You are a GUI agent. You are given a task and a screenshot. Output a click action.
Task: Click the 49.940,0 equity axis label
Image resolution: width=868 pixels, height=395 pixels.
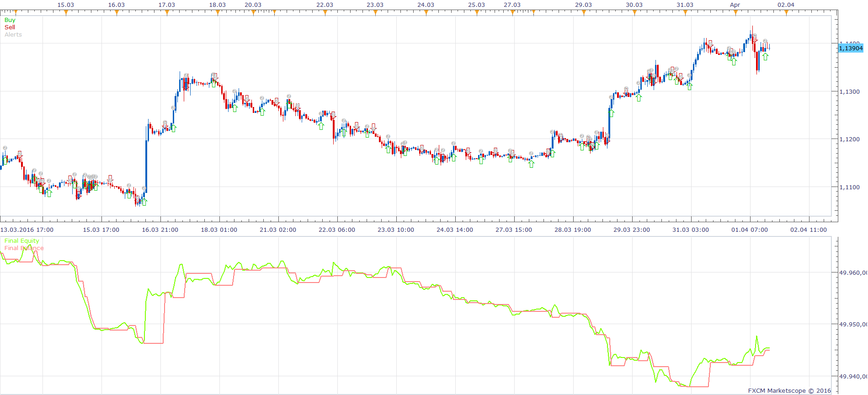pos(853,377)
